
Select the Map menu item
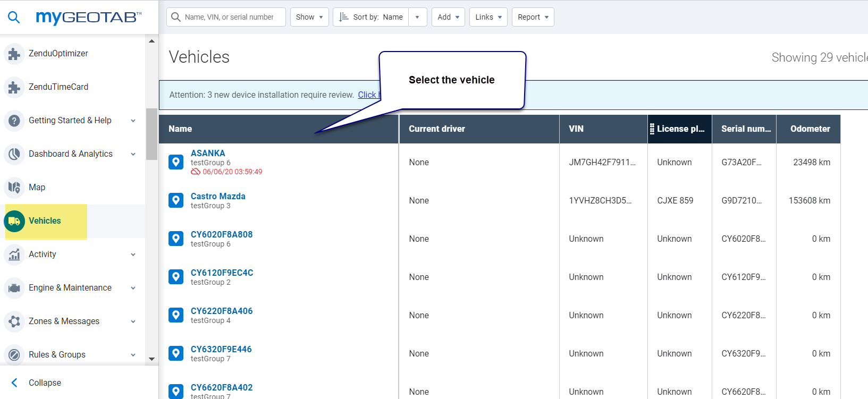click(x=72, y=188)
